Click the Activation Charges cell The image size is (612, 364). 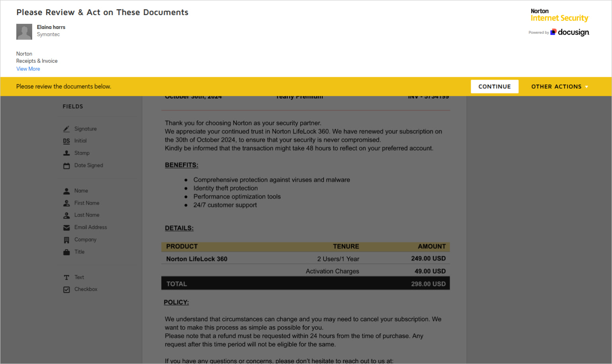pyautogui.click(x=332, y=271)
